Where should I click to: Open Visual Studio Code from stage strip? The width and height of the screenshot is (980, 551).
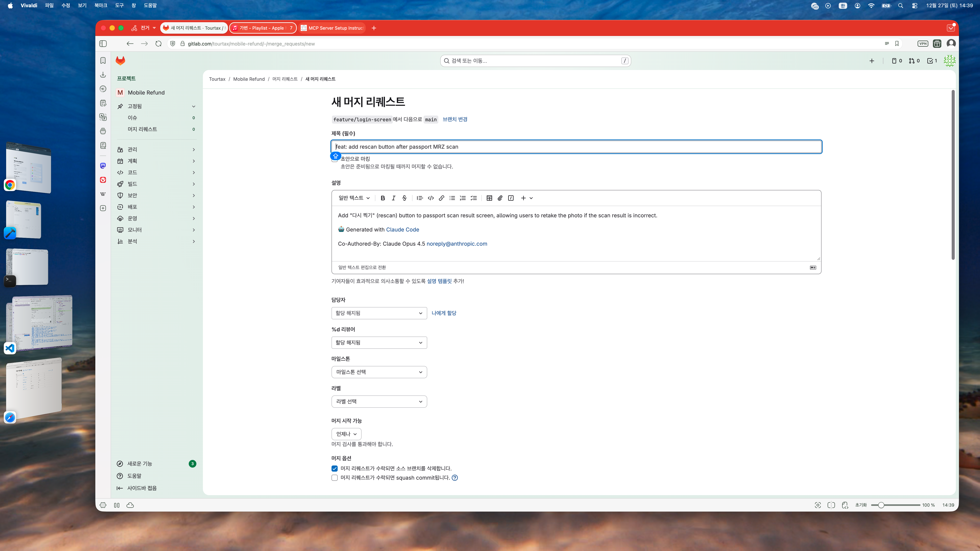coord(10,348)
